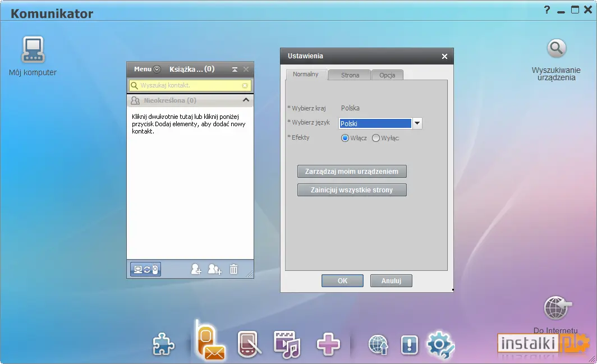Click the help question mark in title bar
597x364 pixels.
pos(547,10)
